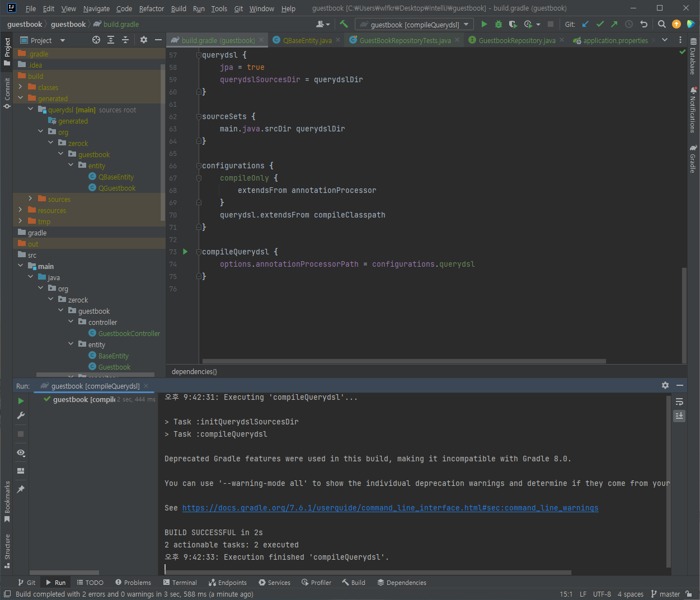Open the Problems tool window
This screenshot has height=600, width=700.
tap(133, 582)
